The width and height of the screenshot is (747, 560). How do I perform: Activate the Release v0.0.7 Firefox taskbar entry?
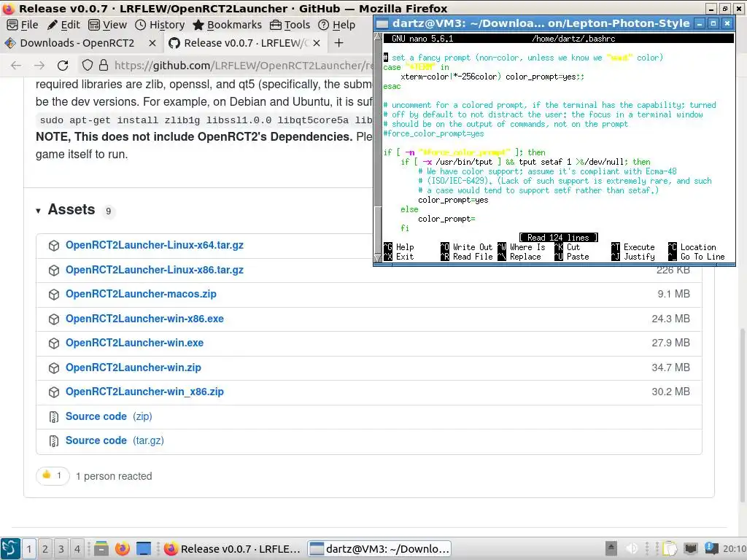click(233, 548)
